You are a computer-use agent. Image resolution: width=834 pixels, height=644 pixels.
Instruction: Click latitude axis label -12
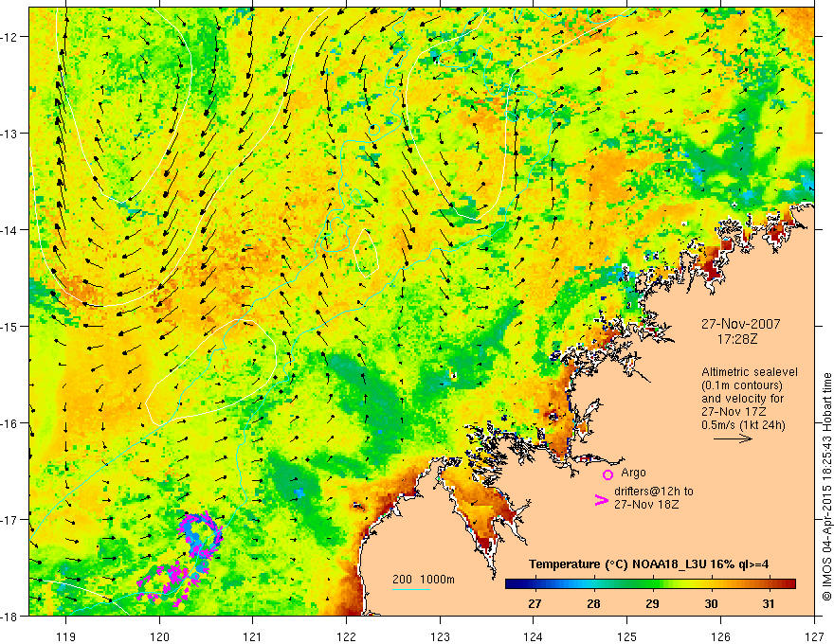(x=10, y=37)
